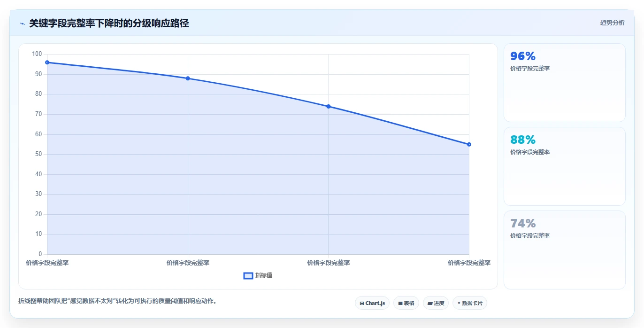The height and width of the screenshot is (328, 644).
Task: Click the 96% metric value
Action: (x=523, y=56)
